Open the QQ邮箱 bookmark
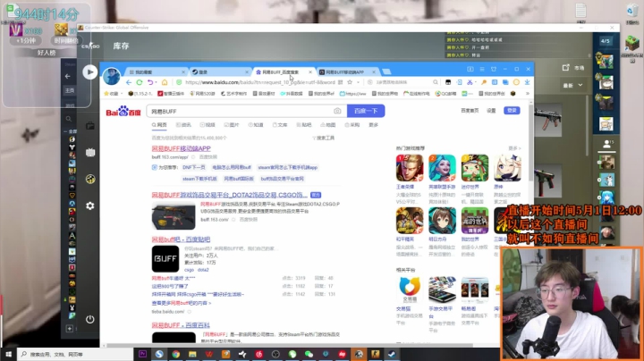The height and width of the screenshot is (361, 644). click(445, 94)
